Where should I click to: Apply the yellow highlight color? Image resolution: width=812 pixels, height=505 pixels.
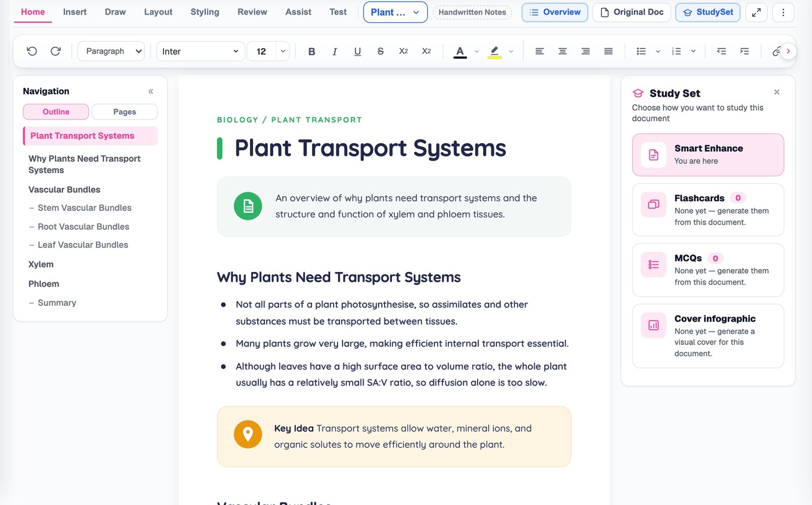click(x=494, y=51)
